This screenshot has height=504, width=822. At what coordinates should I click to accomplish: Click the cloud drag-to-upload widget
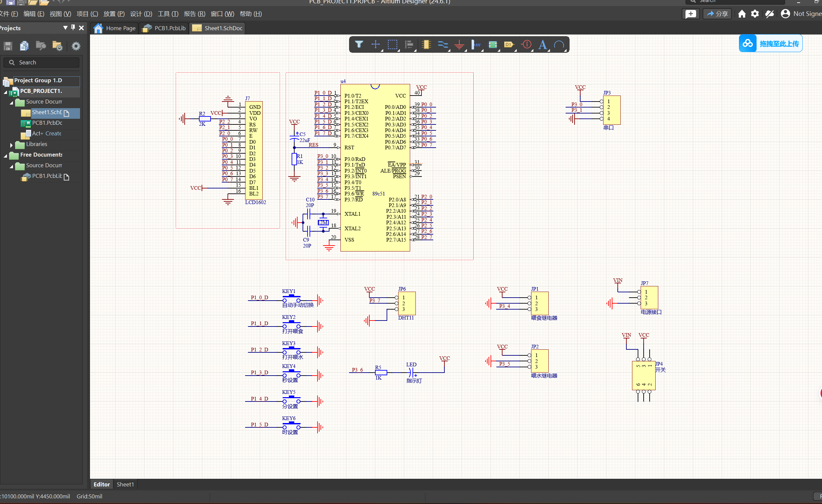click(771, 44)
